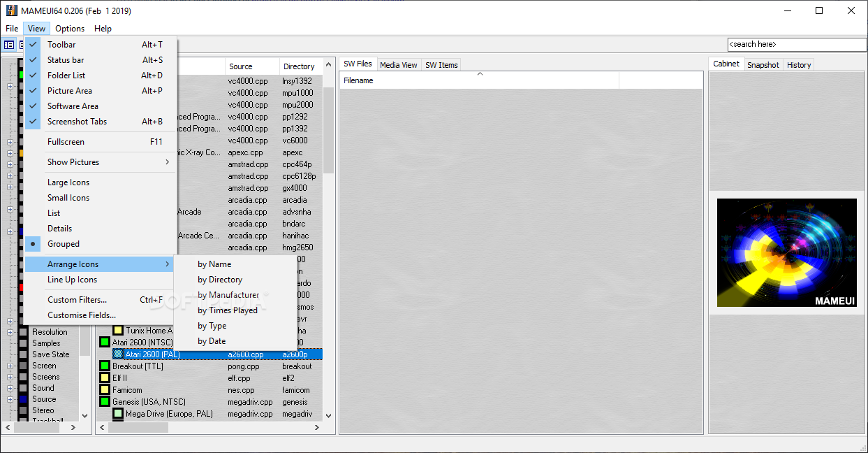Open Custom Filters dialog
Viewport: 868px width, 453px height.
pos(101,300)
